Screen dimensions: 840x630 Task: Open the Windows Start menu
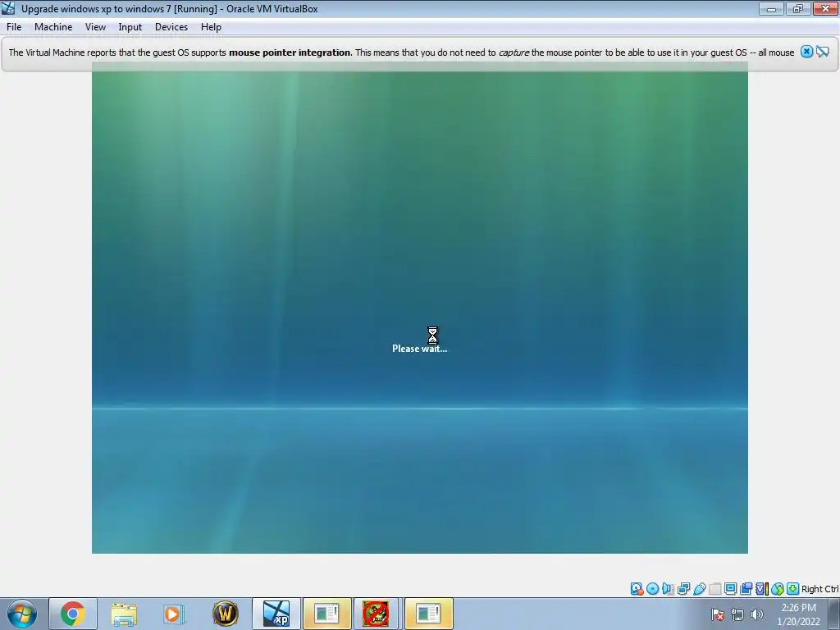(22, 614)
